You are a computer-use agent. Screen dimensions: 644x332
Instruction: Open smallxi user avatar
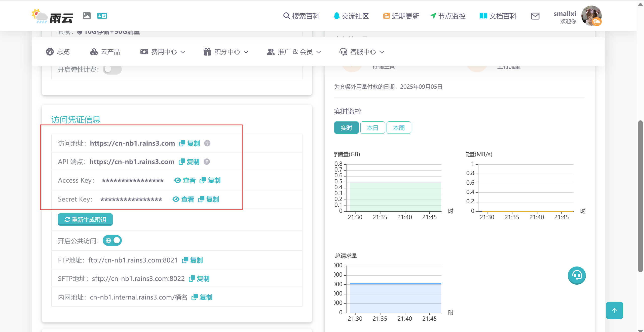pos(591,16)
